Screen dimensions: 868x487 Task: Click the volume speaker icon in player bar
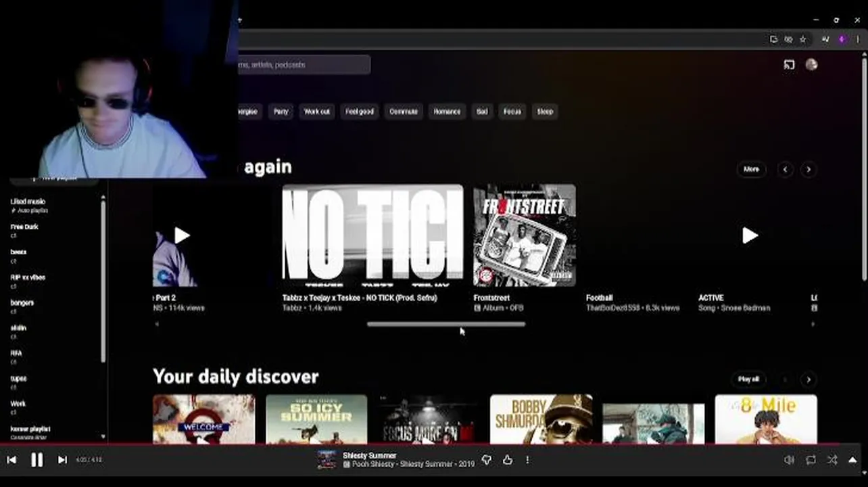[789, 460]
